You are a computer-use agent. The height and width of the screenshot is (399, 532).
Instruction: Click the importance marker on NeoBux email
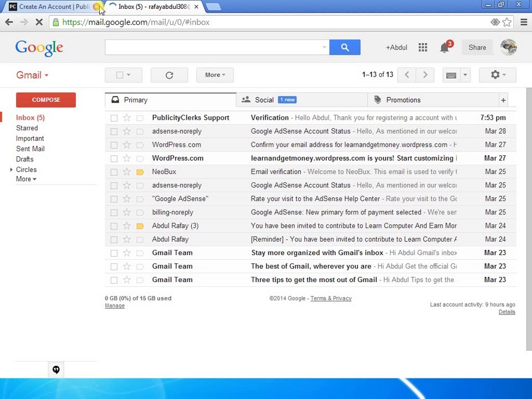(x=140, y=172)
